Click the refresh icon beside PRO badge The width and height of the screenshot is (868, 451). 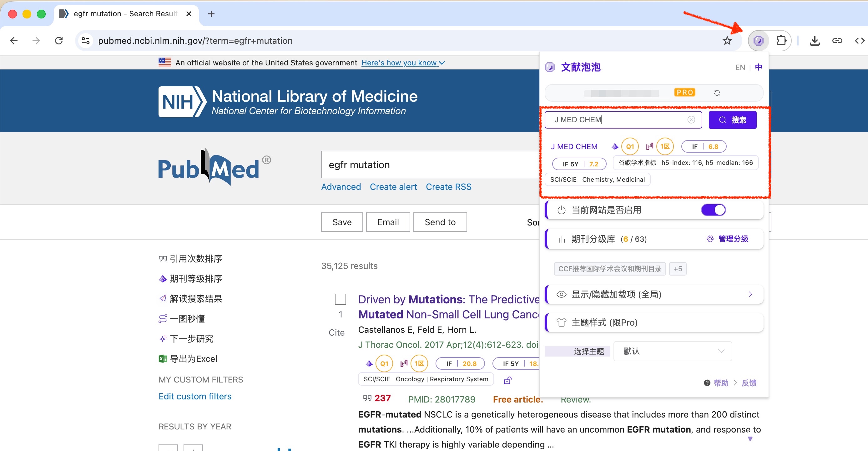717,93
